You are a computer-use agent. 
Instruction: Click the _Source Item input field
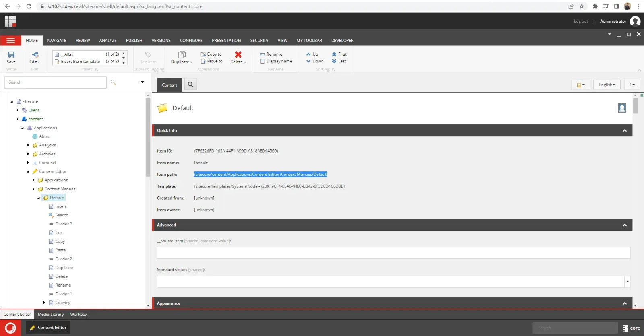click(394, 253)
